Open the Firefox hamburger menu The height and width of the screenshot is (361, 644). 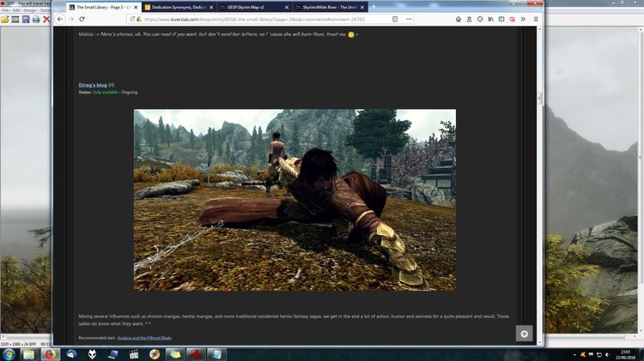click(536, 19)
